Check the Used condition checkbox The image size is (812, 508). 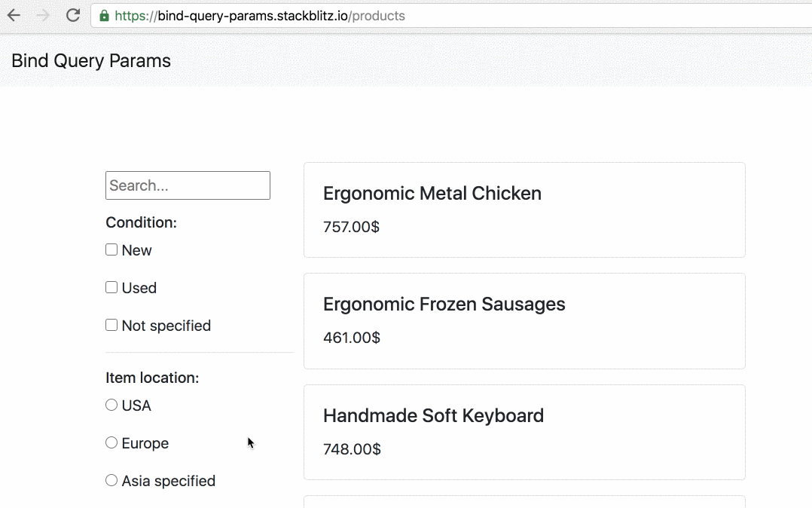click(x=111, y=287)
